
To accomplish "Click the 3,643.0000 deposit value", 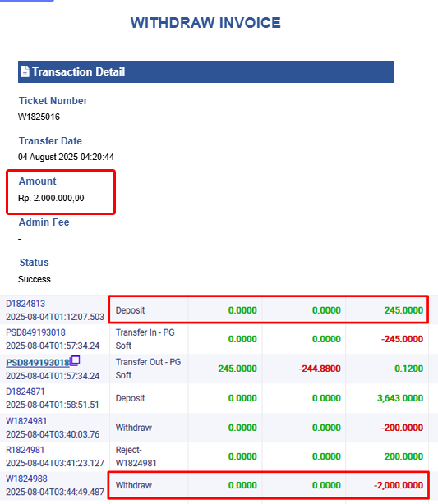I will [400, 398].
